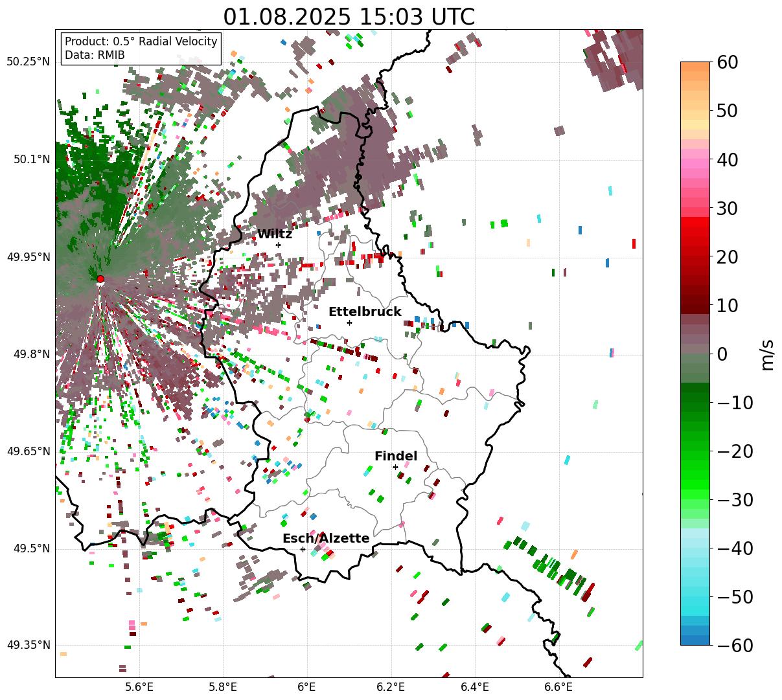
Task: Click the 49.65°N latitude tick label
Action: 29,451
